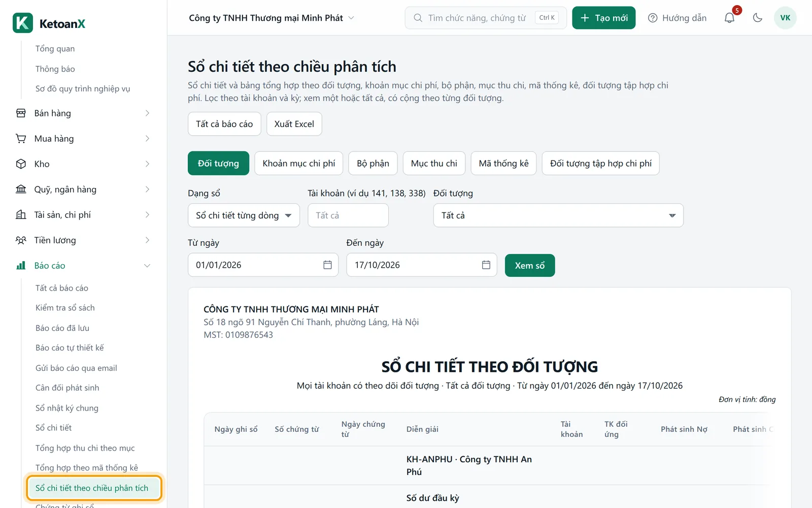
Task: Click the Kho box icon
Action: 21,164
